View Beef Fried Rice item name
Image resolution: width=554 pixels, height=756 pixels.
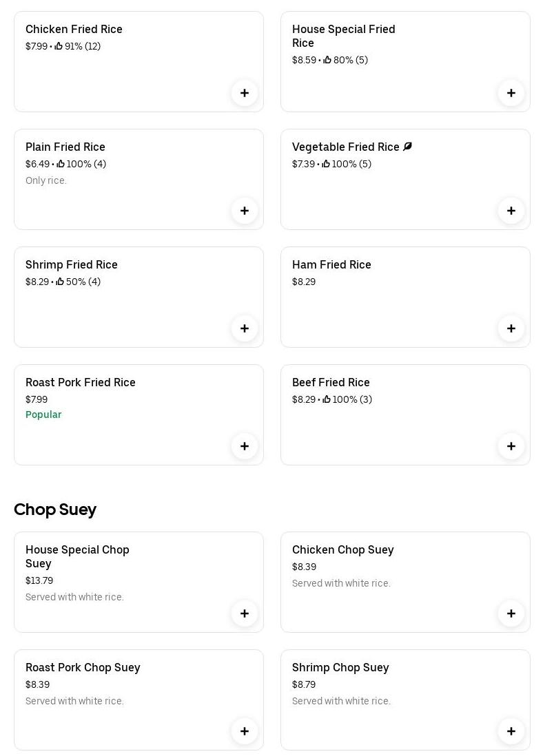coord(331,383)
